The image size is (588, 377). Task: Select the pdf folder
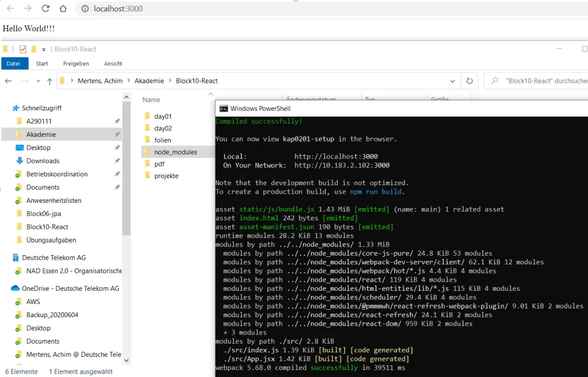(159, 164)
